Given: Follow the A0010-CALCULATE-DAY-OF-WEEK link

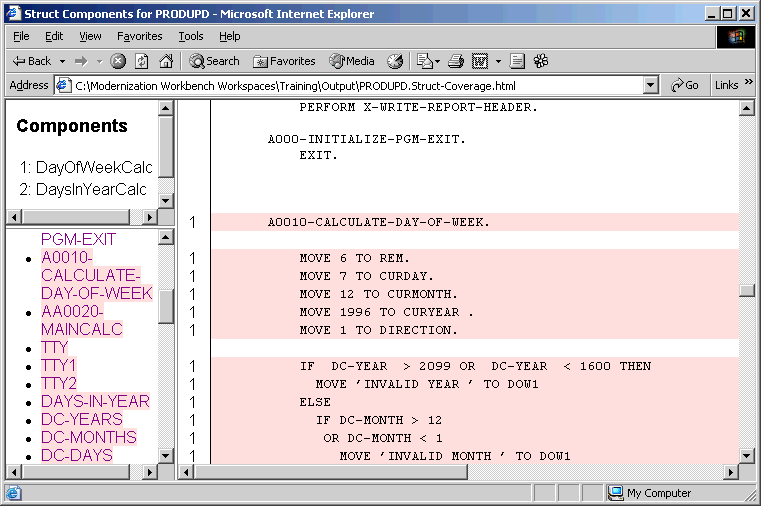Looking at the screenshot, I should coord(96,275).
